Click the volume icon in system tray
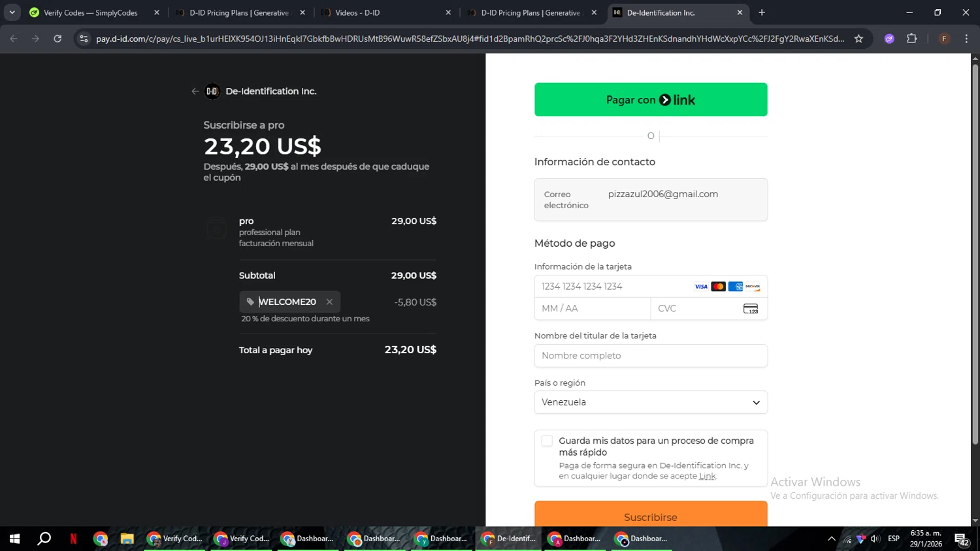This screenshot has height=551, width=980. point(875,539)
